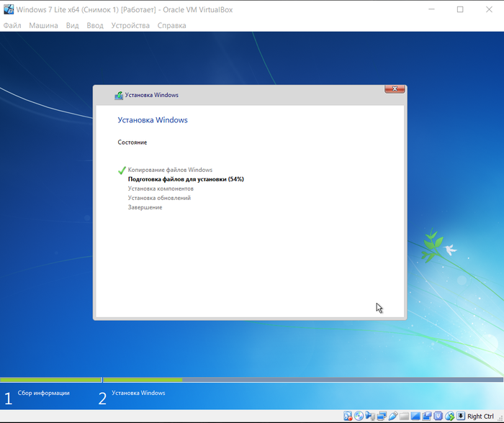Open the Ввод menu
The image size is (504, 423).
[95, 25]
